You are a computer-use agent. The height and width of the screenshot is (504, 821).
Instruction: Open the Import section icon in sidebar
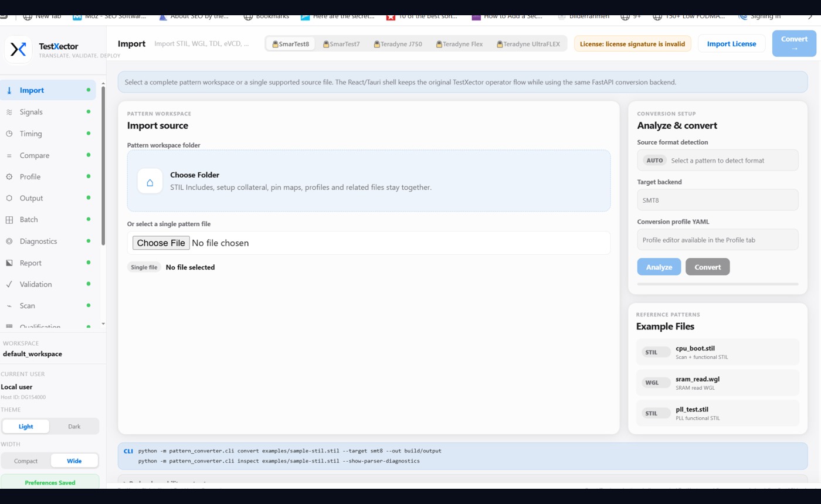pyautogui.click(x=9, y=90)
